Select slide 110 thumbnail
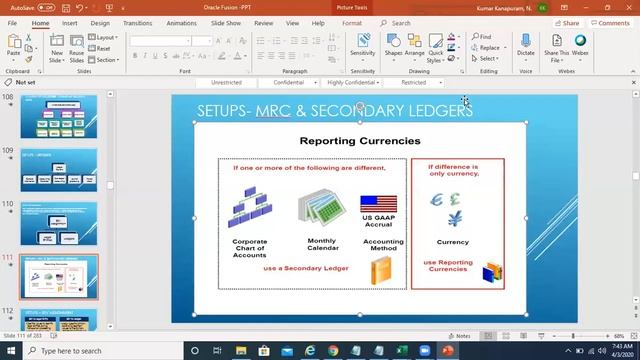 pyautogui.click(x=59, y=223)
